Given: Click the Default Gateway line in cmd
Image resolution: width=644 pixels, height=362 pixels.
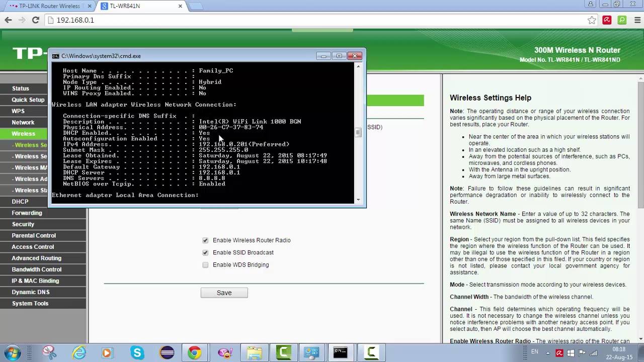Looking at the screenshot, I should pos(151,167).
